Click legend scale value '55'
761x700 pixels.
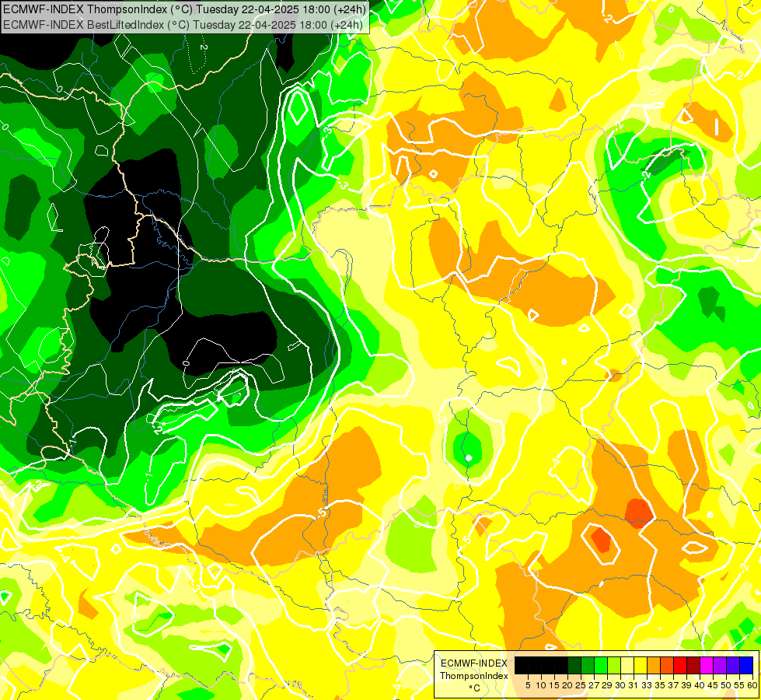pyautogui.click(x=740, y=685)
